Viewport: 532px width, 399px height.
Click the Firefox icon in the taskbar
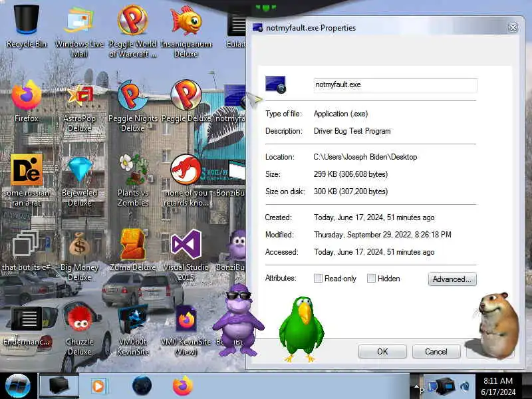[182, 386]
